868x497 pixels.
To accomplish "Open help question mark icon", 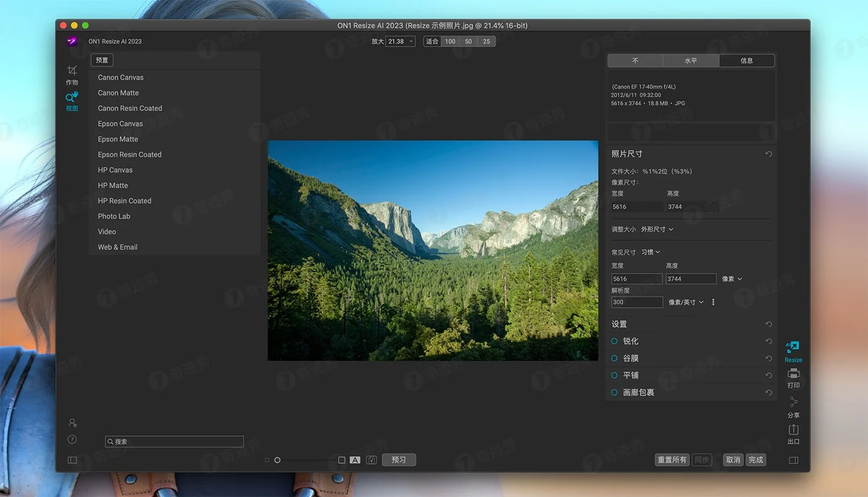I will (73, 439).
